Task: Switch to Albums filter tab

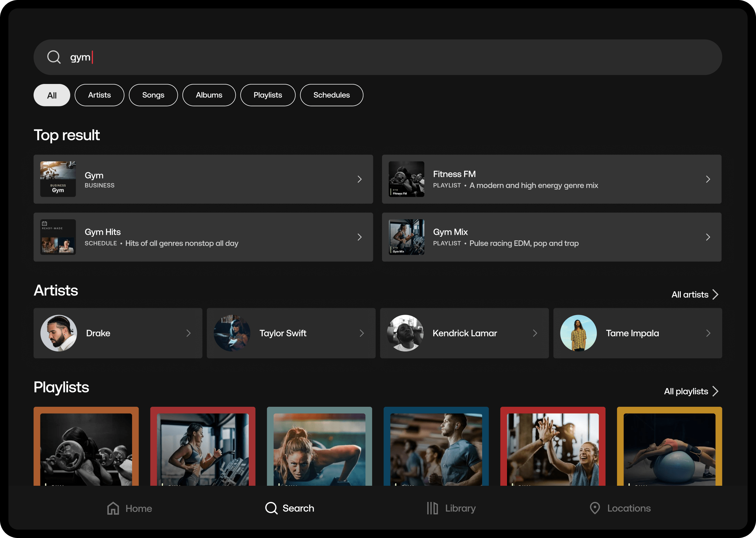Action: click(x=209, y=95)
